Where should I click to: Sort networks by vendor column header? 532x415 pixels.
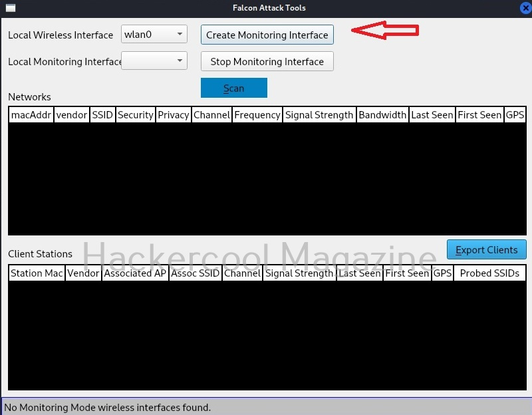coord(72,114)
